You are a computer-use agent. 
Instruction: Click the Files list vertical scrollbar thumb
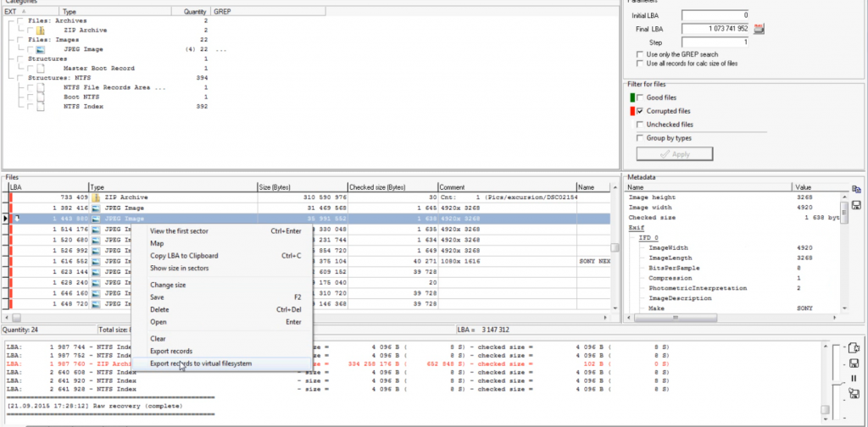tap(615, 247)
